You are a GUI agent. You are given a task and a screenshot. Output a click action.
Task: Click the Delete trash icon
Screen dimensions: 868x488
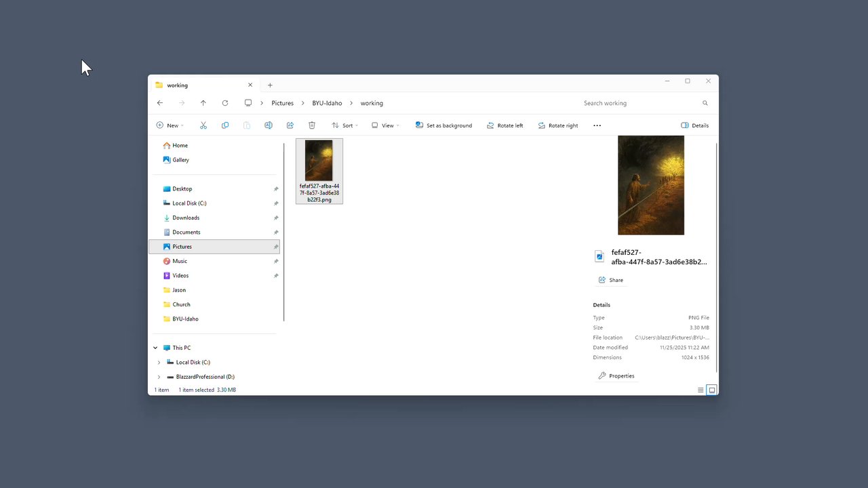pyautogui.click(x=312, y=125)
